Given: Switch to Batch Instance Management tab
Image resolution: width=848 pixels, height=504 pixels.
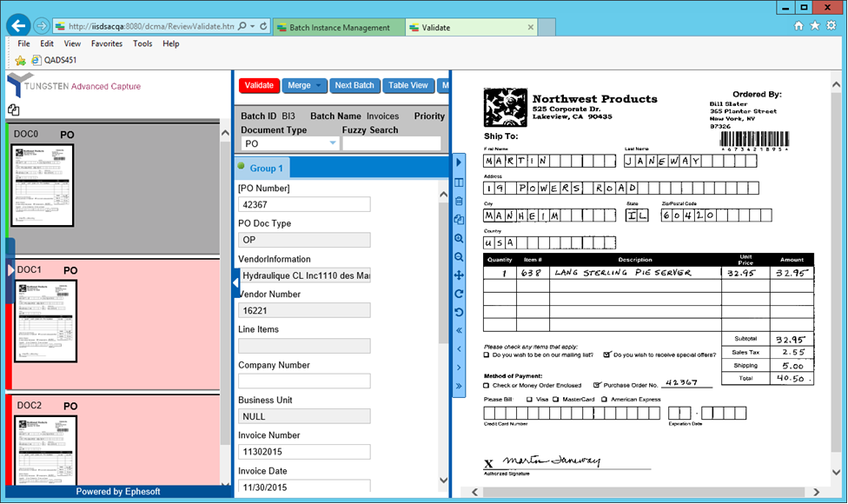Looking at the screenshot, I should point(339,28).
